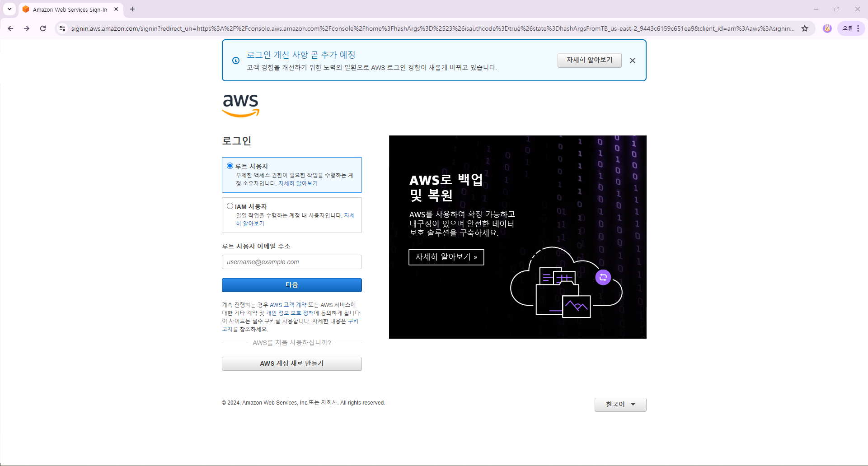
Task: Restore down the browser window
Action: coord(837,9)
